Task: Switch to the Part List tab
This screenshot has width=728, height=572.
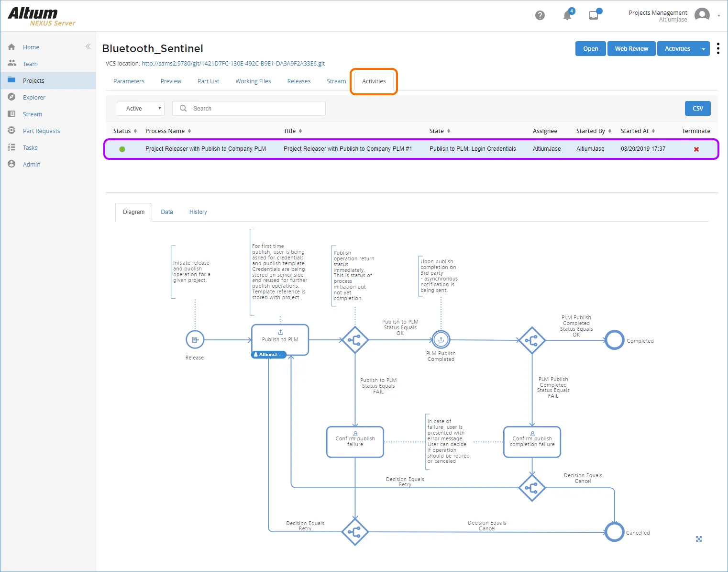Action: pyautogui.click(x=209, y=81)
